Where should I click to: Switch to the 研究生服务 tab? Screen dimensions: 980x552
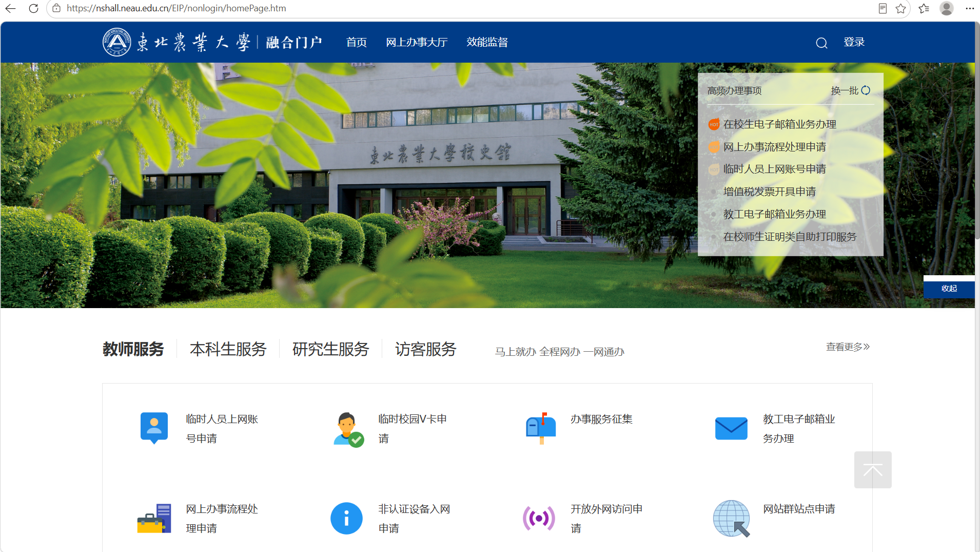click(331, 349)
